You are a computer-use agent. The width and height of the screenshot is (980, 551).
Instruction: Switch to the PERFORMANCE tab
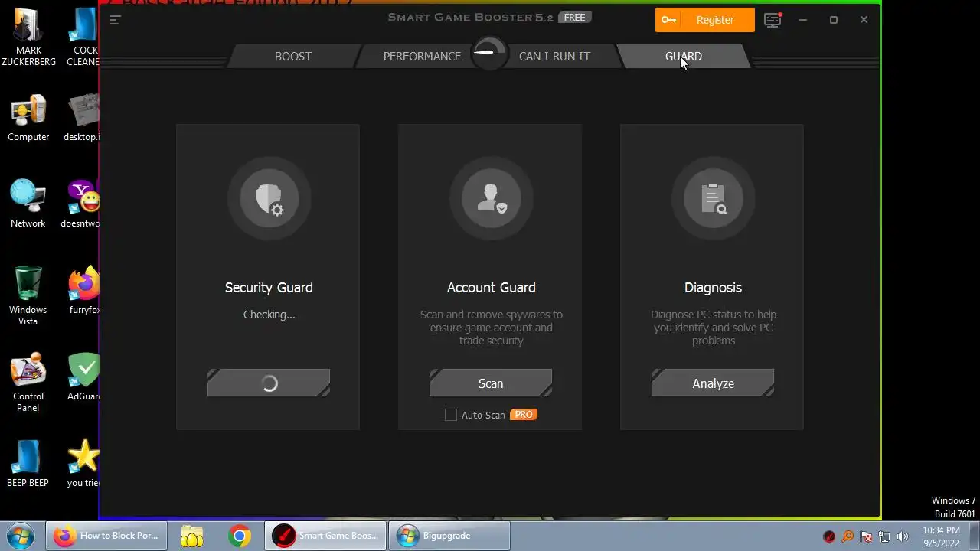422,56
